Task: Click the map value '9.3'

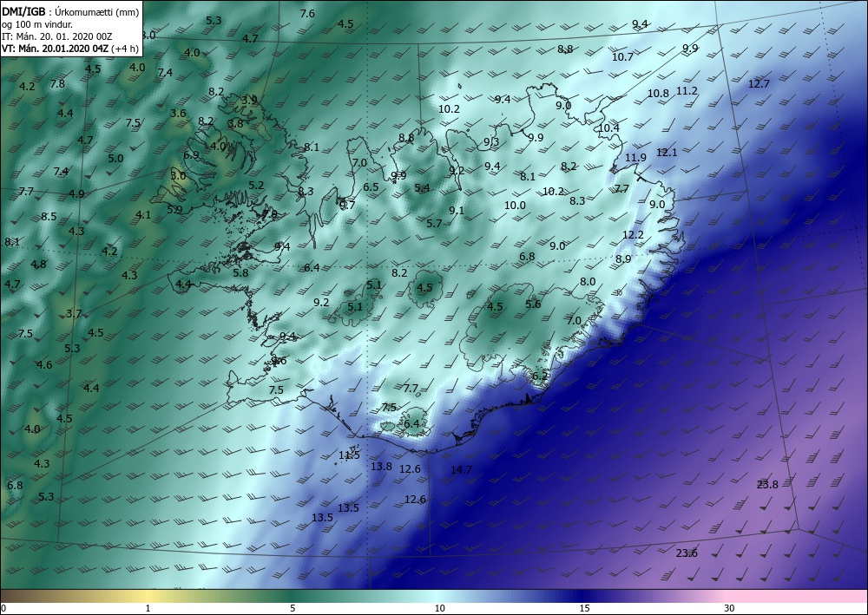Action: click(x=491, y=142)
